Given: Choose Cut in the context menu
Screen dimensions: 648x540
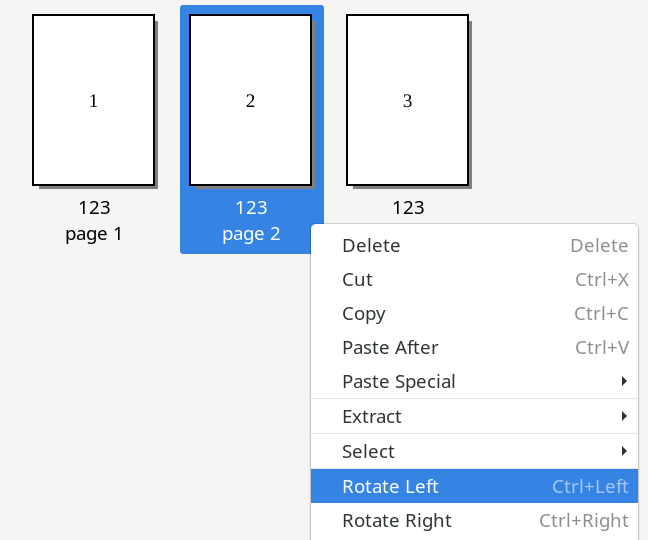Looking at the screenshot, I should 357,280.
